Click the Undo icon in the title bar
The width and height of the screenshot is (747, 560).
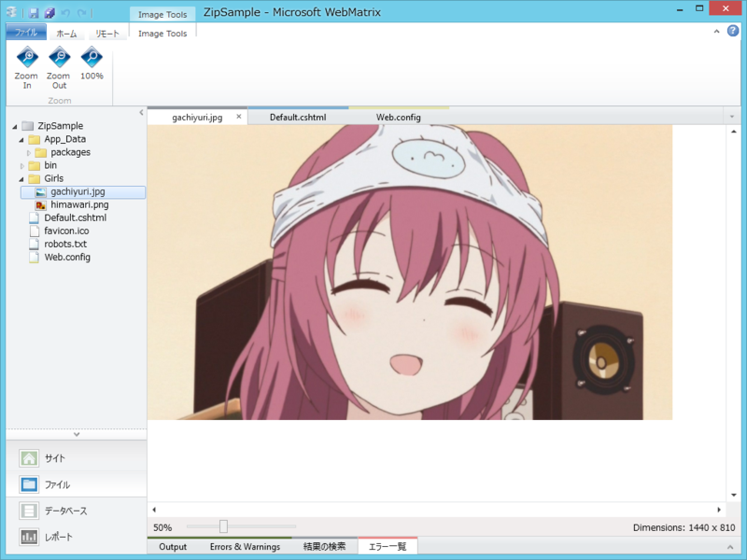[65, 13]
